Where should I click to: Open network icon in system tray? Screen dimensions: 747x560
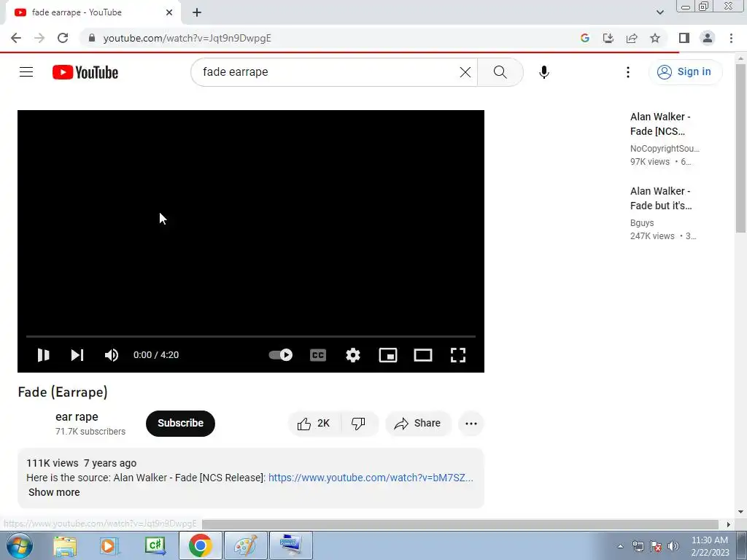[x=638, y=546]
